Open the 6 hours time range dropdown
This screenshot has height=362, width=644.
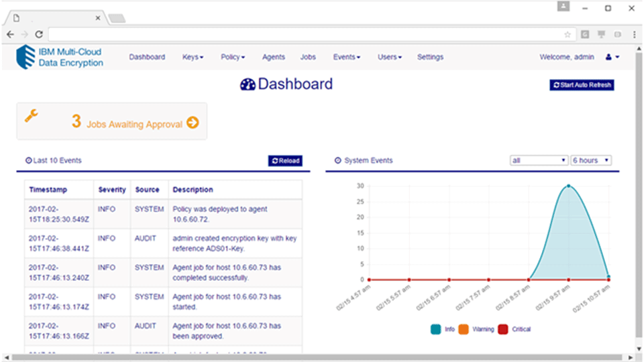click(590, 161)
